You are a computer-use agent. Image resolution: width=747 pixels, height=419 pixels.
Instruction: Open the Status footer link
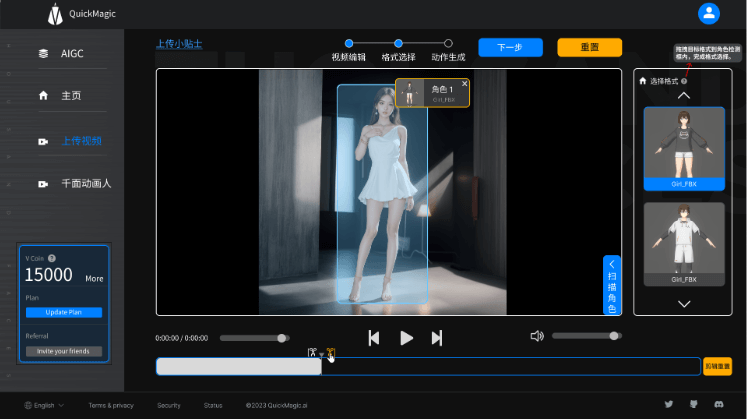213,406
